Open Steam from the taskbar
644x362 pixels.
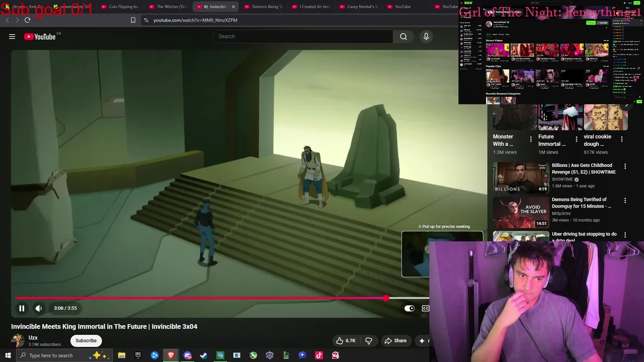[204, 355]
